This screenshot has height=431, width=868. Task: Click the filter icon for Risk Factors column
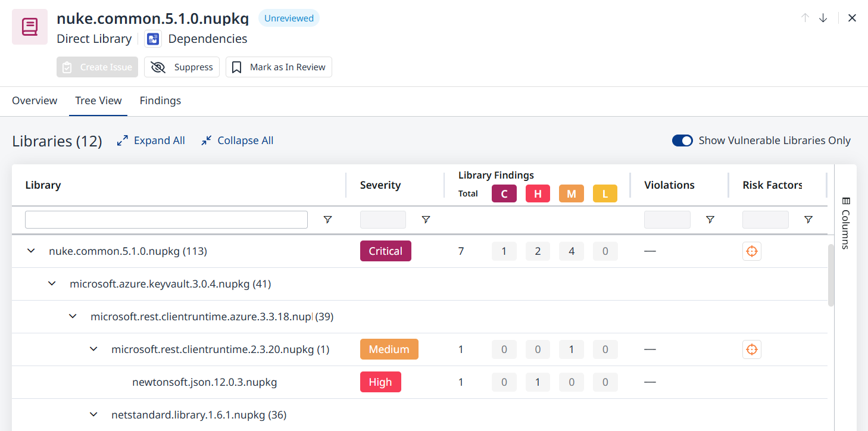click(x=808, y=220)
